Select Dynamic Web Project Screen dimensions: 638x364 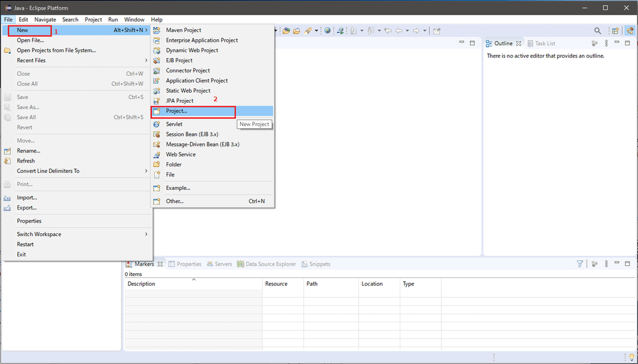(x=213, y=50)
